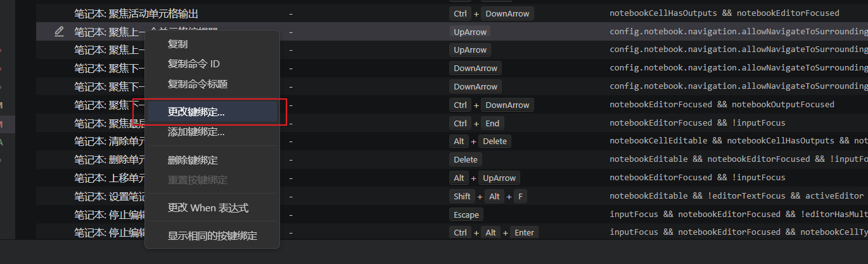Select 添加键绑定... menu item
The height and width of the screenshot is (264, 868).
(196, 132)
